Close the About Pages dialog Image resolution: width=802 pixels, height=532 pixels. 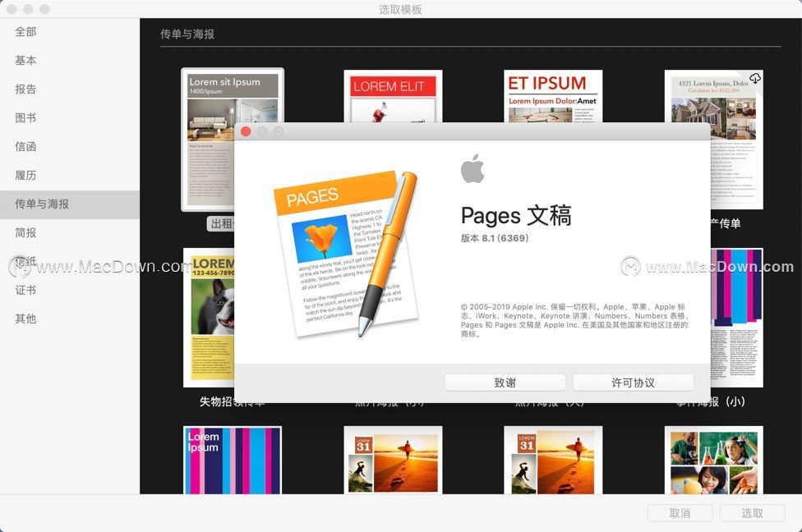(246, 131)
